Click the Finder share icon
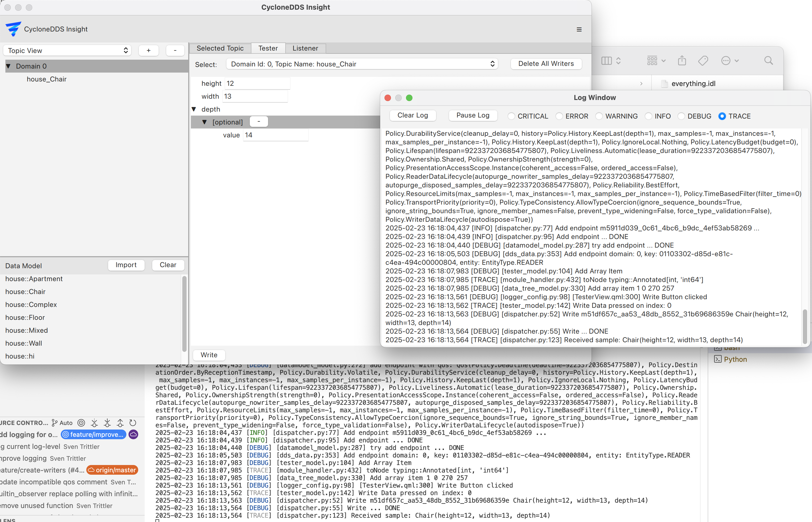The width and height of the screenshot is (812, 522). (x=682, y=60)
